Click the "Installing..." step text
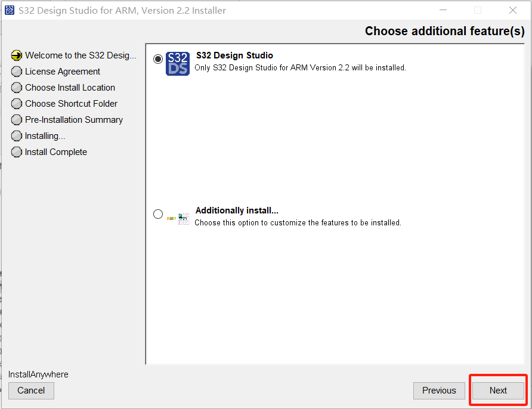Screen dimensions: 532x409 click(x=45, y=136)
